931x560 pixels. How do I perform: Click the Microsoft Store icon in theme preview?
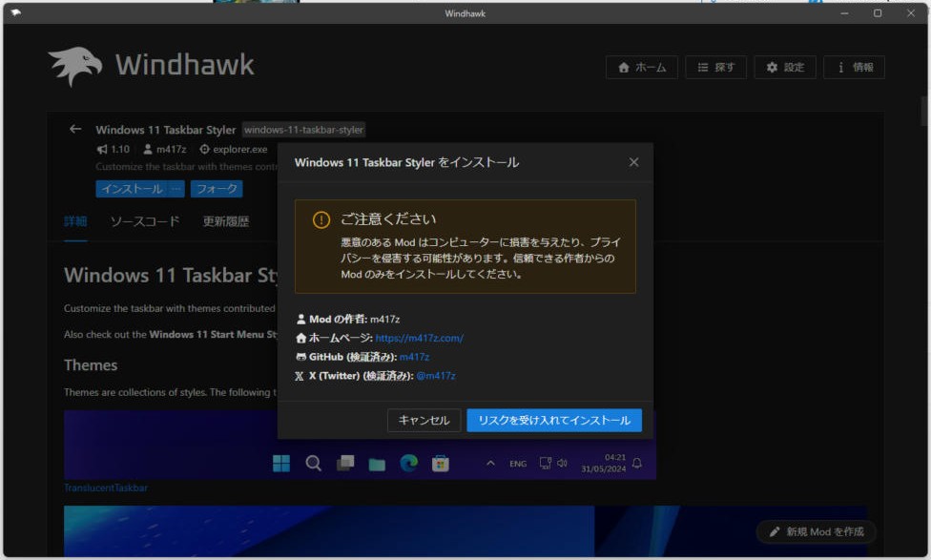(x=441, y=464)
